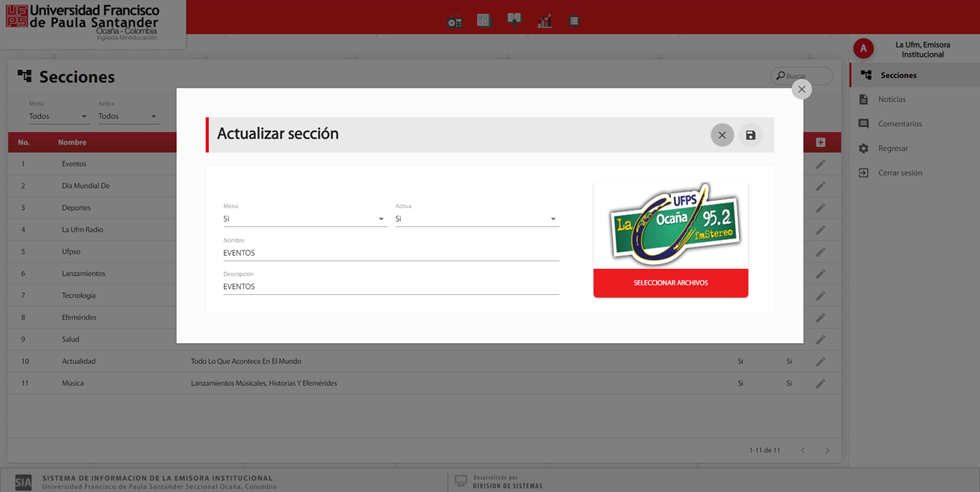This screenshot has width=980, height=492.
Task: Open Comentarios in the sidebar menu
Action: tap(899, 124)
